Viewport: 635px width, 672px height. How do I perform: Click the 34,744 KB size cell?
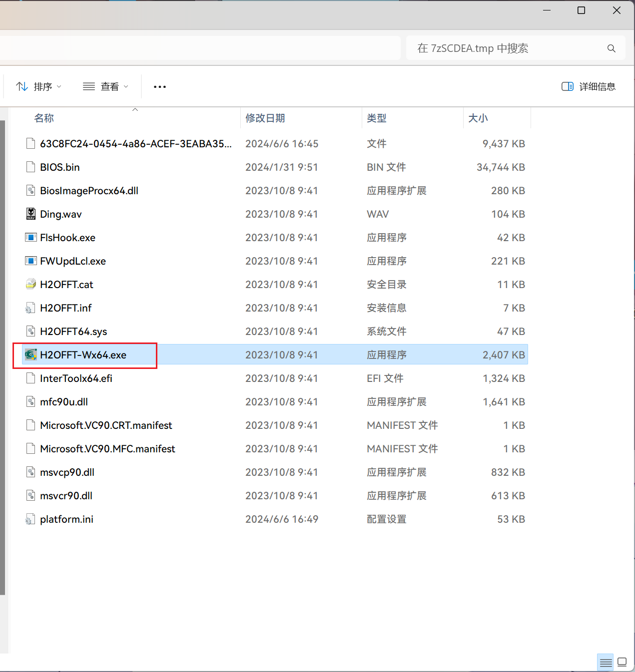[x=501, y=167]
